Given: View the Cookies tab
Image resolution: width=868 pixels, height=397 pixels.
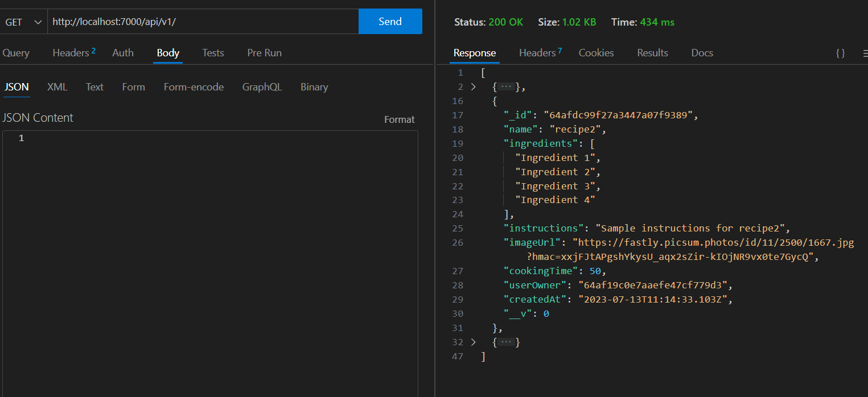Looking at the screenshot, I should click(x=595, y=53).
